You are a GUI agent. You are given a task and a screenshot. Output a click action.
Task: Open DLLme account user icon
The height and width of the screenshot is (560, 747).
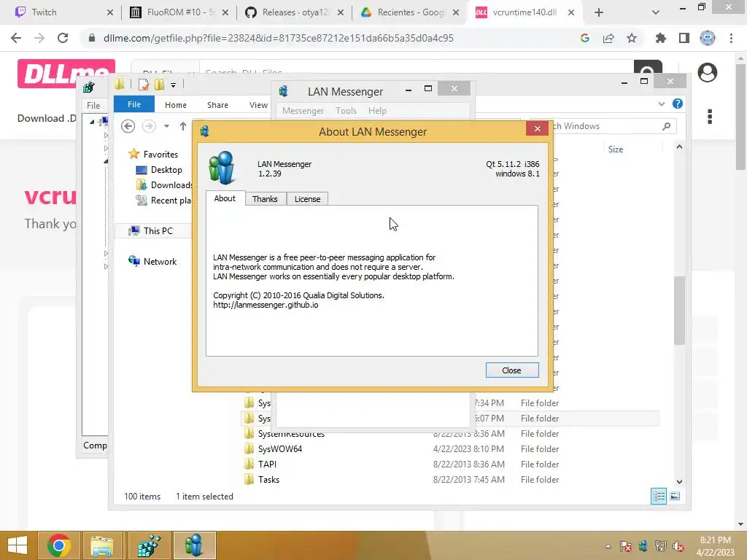[708, 72]
